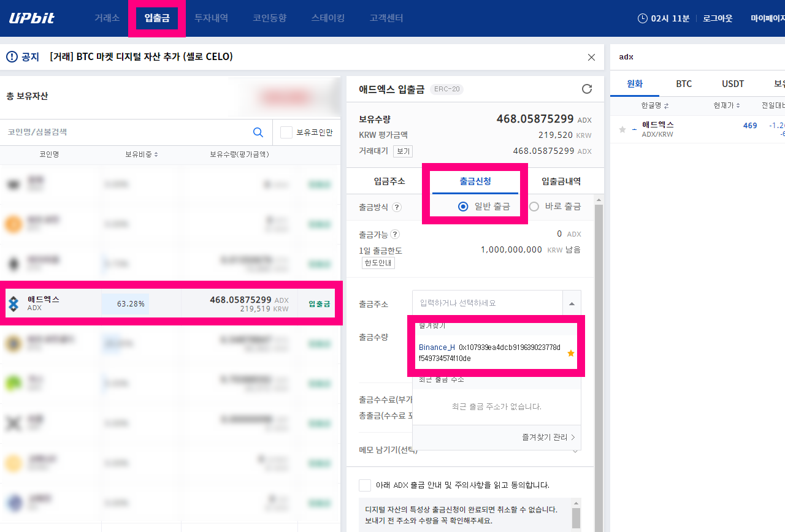Screen dimensions: 785x532
Task: Open the 거래소 menu
Action: click(x=107, y=18)
